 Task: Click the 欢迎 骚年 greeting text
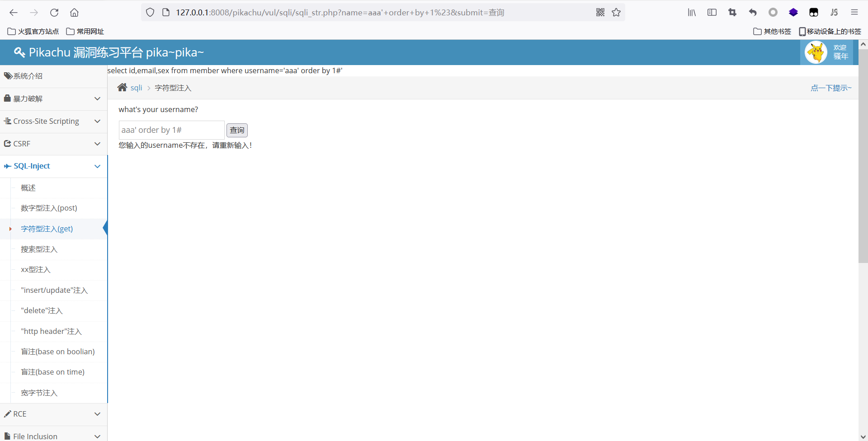pos(840,52)
